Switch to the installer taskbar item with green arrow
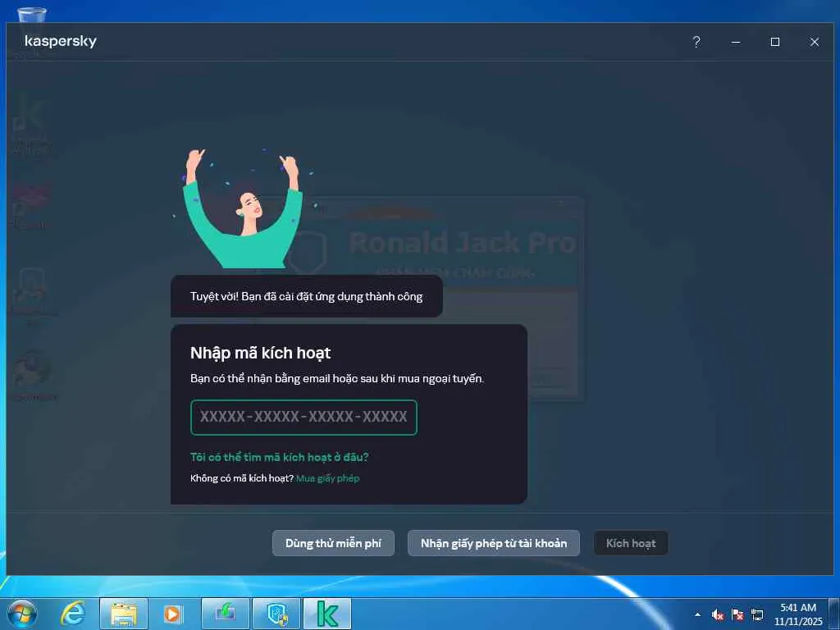 tap(225, 614)
